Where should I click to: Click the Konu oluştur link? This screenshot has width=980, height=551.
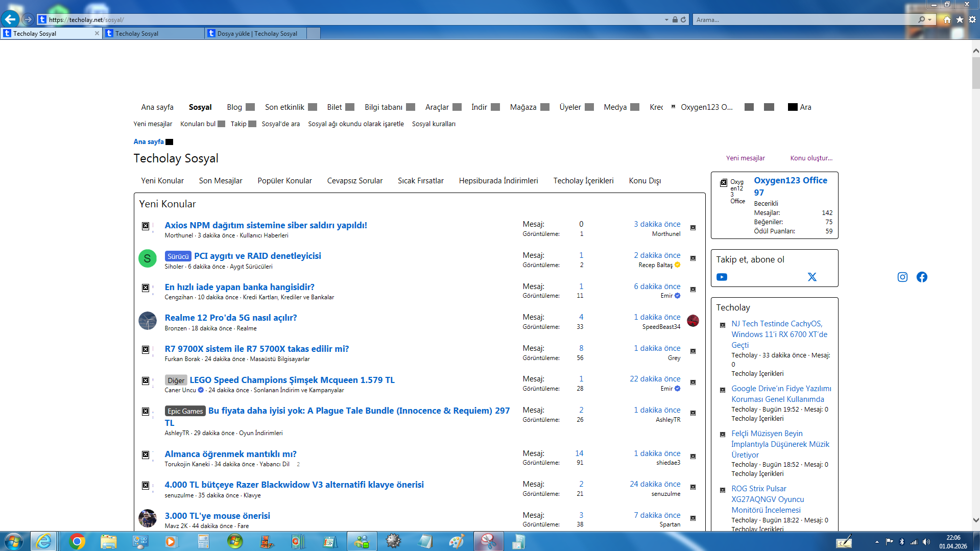click(x=811, y=158)
